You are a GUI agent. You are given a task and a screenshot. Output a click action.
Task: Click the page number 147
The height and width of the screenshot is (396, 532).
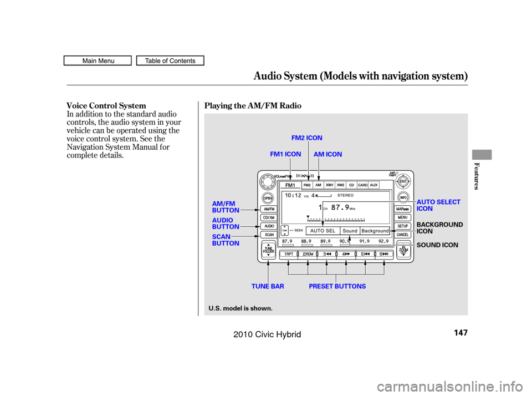[461, 332]
